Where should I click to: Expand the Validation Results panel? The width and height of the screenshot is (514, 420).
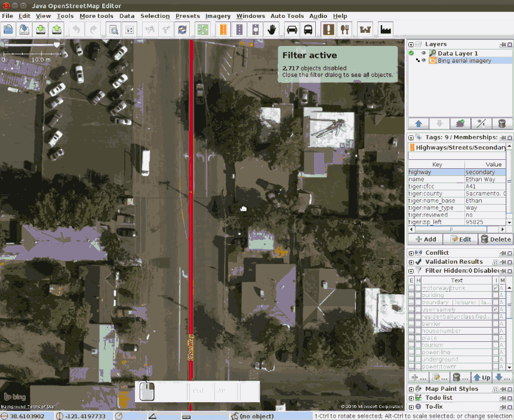tap(411, 261)
